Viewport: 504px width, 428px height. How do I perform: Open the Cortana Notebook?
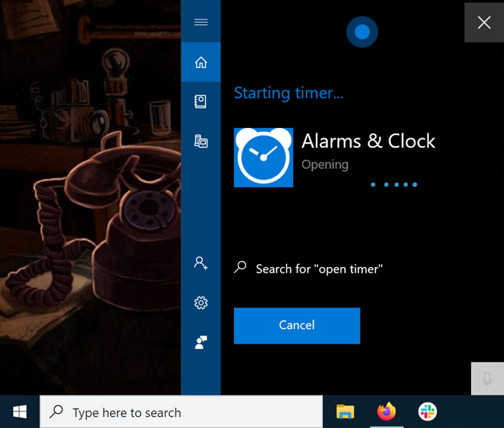coord(201,102)
